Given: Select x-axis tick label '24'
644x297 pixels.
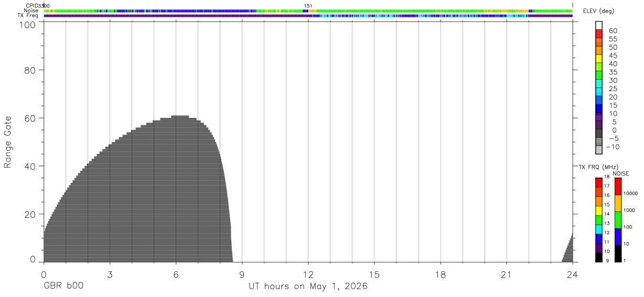Looking at the screenshot, I should click(x=573, y=274).
